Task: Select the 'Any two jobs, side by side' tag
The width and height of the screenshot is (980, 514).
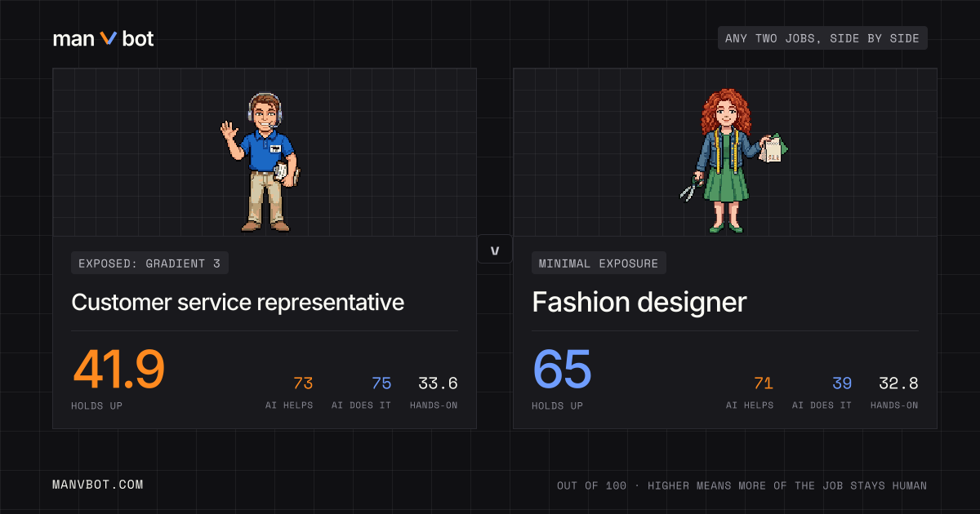Action: [822, 38]
